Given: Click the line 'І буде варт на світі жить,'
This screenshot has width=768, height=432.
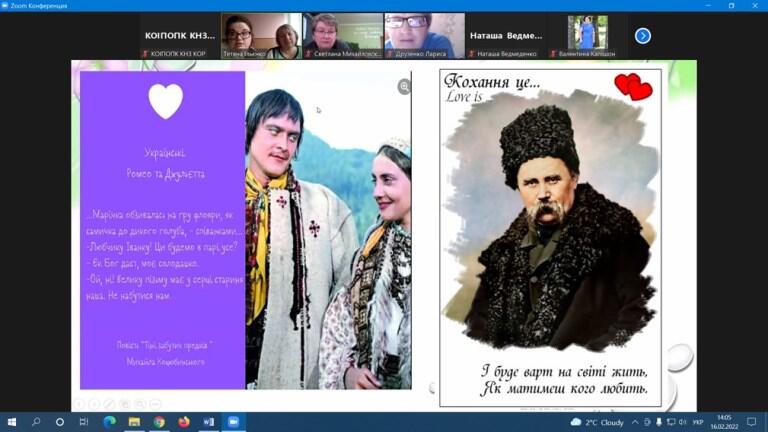Looking at the screenshot, I should [x=564, y=372].
